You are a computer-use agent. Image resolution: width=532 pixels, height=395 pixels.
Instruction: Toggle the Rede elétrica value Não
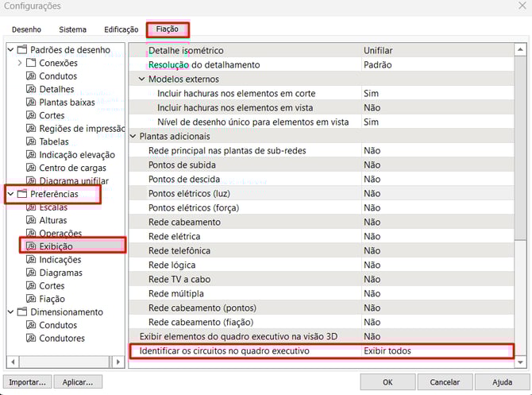(x=437, y=237)
